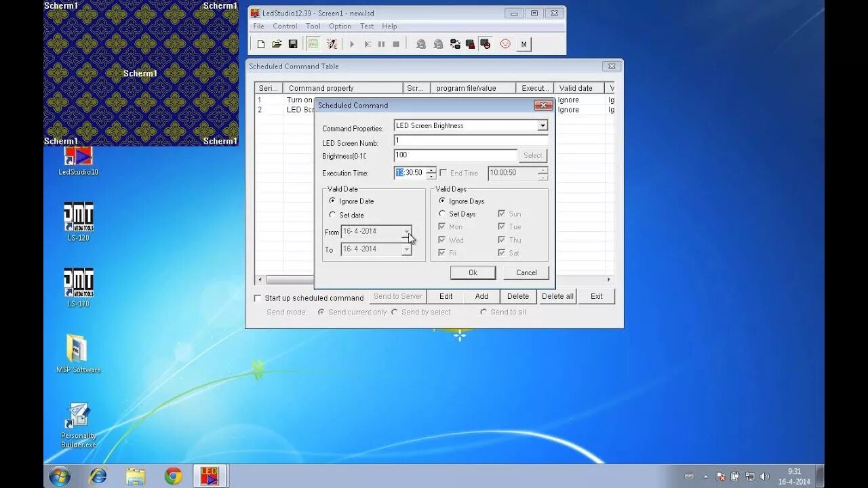Click the network tray icon

[750, 476]
